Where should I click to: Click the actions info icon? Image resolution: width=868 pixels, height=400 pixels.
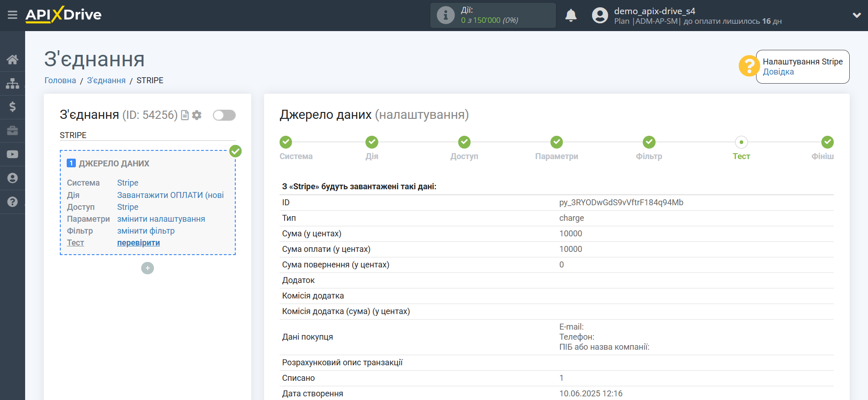tap(445, 15)
